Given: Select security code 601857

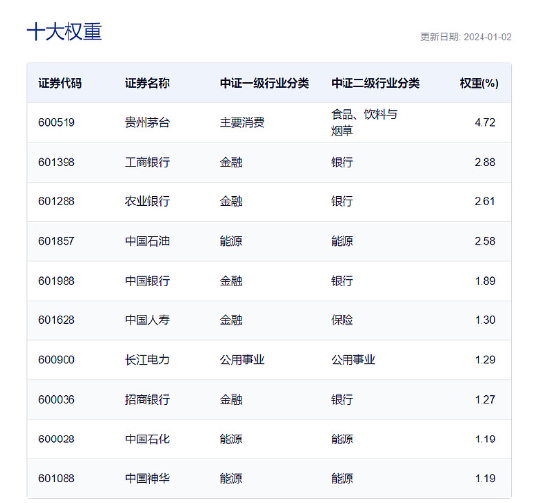Looking at the screenshot, I should tap(56, 241).
